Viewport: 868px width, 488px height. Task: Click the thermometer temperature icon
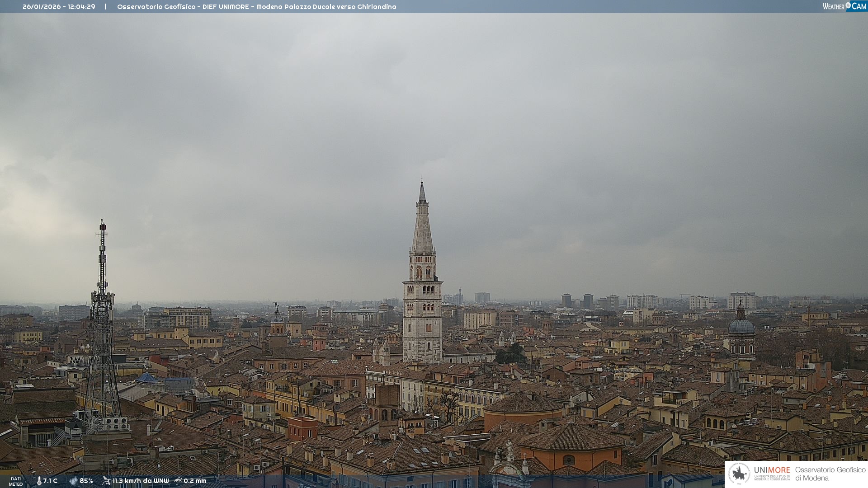[39, 481]
